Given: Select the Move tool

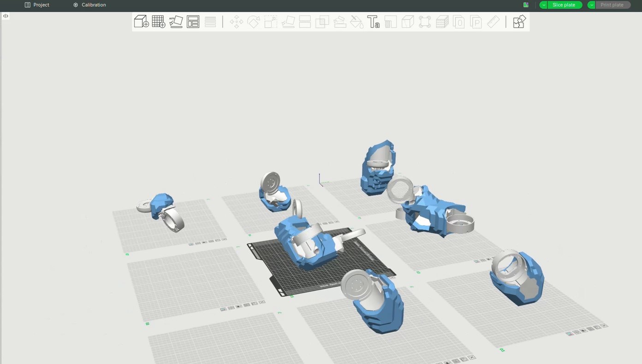Looking at the screenshot, I should tap(237, 22).
